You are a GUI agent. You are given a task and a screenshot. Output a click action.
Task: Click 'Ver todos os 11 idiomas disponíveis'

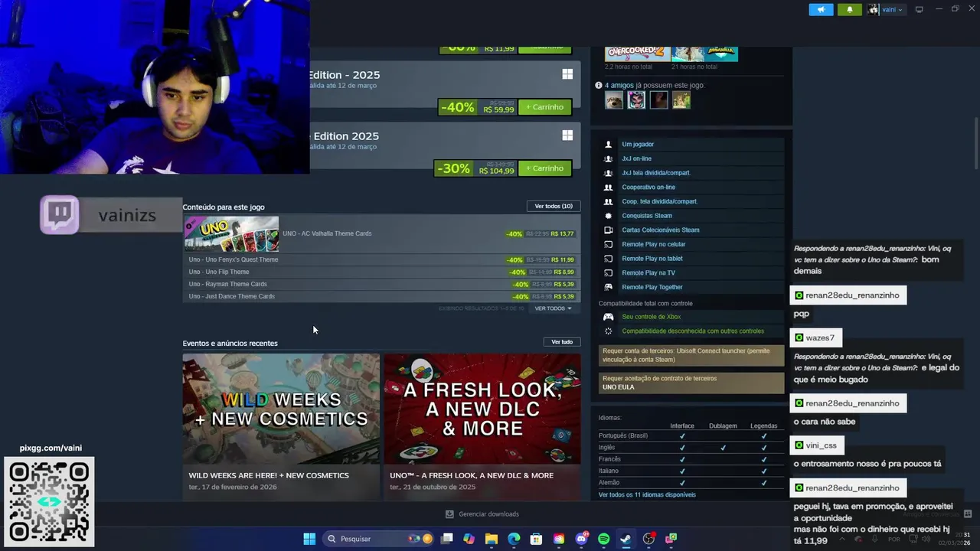(x=647, y=495)
